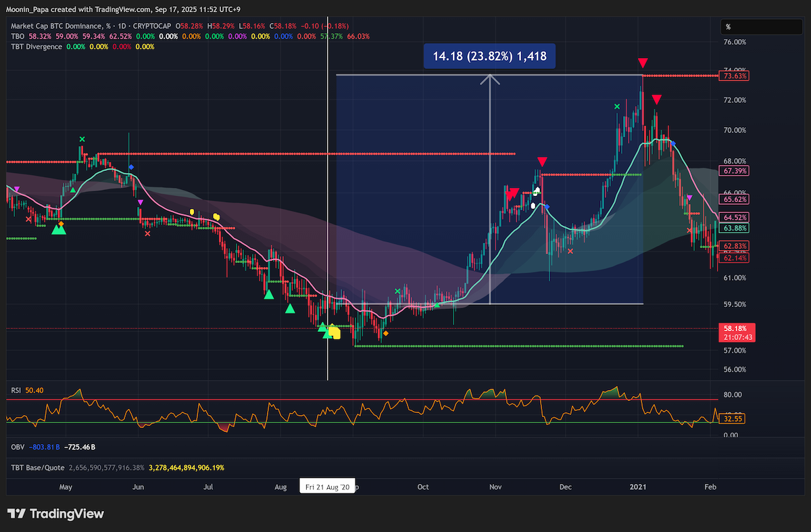The width and height of the screenshot is (811, 532).
Task: Click the TradingView logo
Action: [x=55, y=514]
